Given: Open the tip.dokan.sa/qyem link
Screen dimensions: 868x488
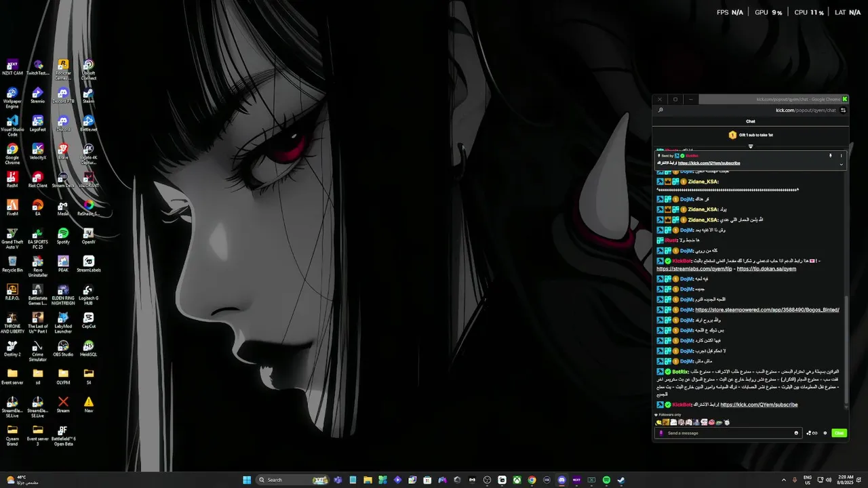Looking at the screenshot, I should 766,268.
